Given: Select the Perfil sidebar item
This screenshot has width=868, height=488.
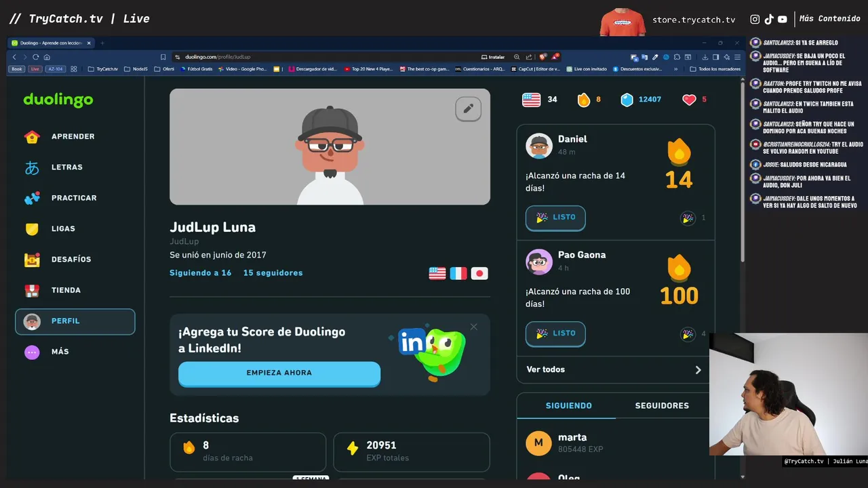Looking at the screenshot, I should point(75,321).
